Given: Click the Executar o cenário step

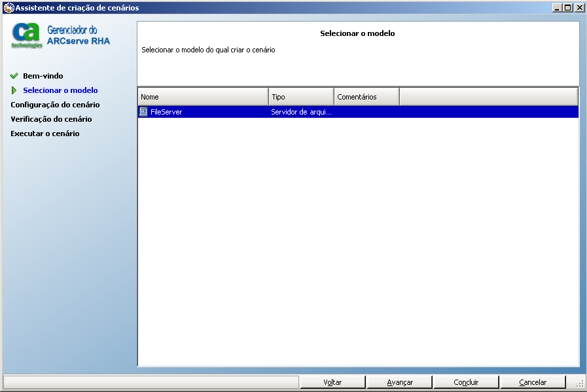Looking at the screenshot, I should pos(45,134).
